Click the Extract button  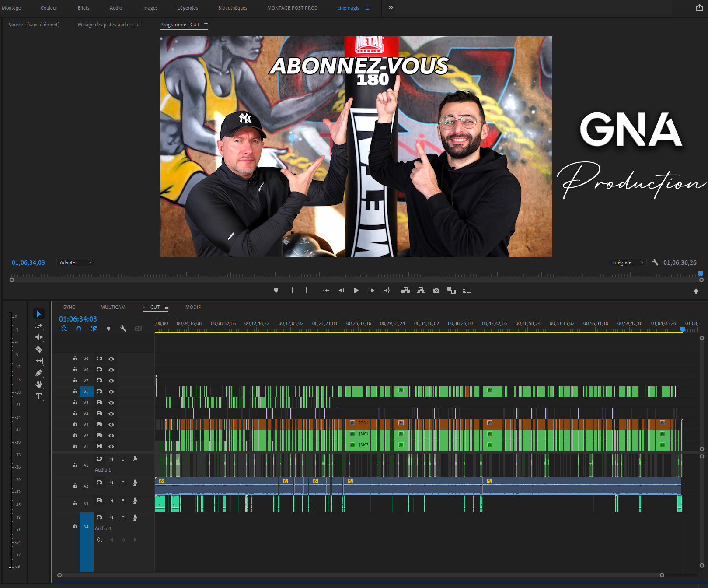(x=421, y=290)
